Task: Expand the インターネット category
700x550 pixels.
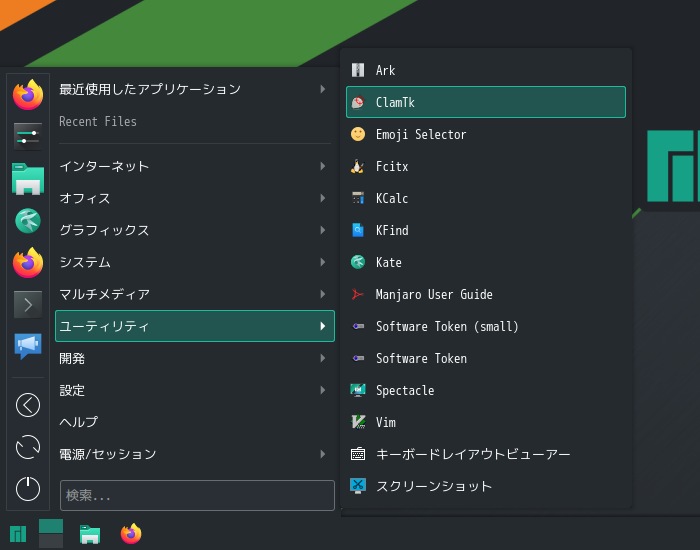Action: [195, 166]
